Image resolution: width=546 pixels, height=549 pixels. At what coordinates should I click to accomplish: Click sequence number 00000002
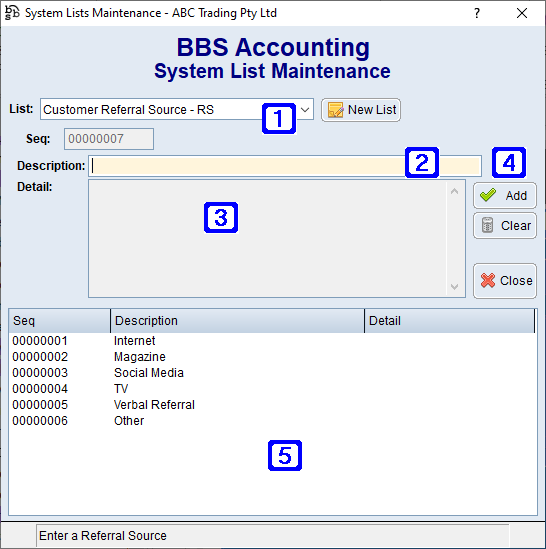(x=40, y=357)
